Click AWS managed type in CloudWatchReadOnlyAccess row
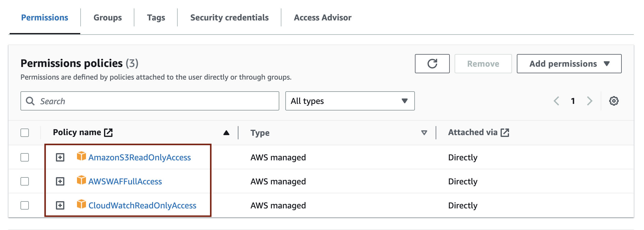Image resolution: width=644 pixels, height=230 pixels. (x=278, y=205)
